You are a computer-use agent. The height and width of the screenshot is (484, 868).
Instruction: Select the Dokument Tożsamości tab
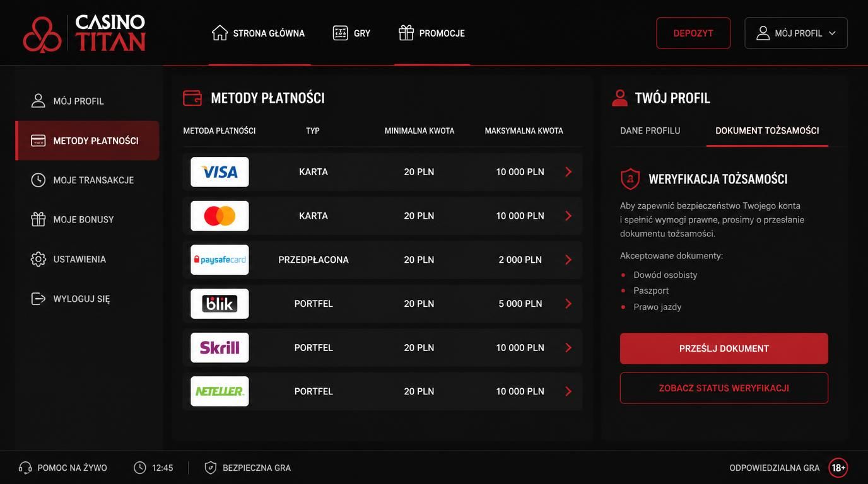click(767, 130)
